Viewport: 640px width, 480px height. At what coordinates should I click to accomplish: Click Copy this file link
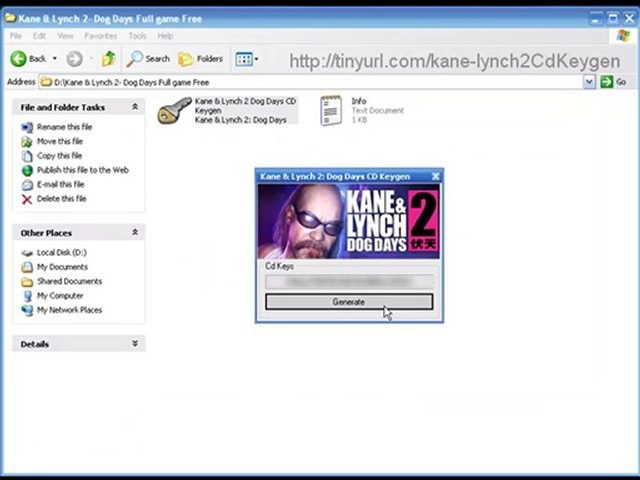pyautogui.click(x=60, y=156)
